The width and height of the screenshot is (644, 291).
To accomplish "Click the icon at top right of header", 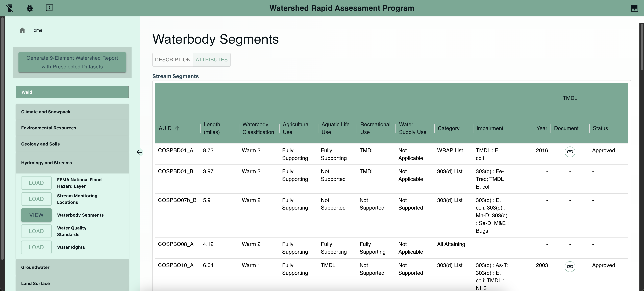I will (x=634, y=8).
